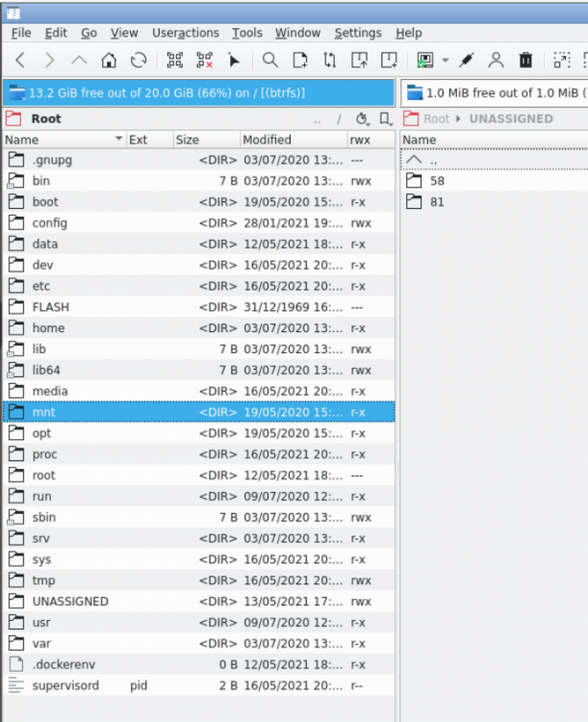Select the boot folder
The height and width of the screenshot is (722, 588).
coord(199,202)
